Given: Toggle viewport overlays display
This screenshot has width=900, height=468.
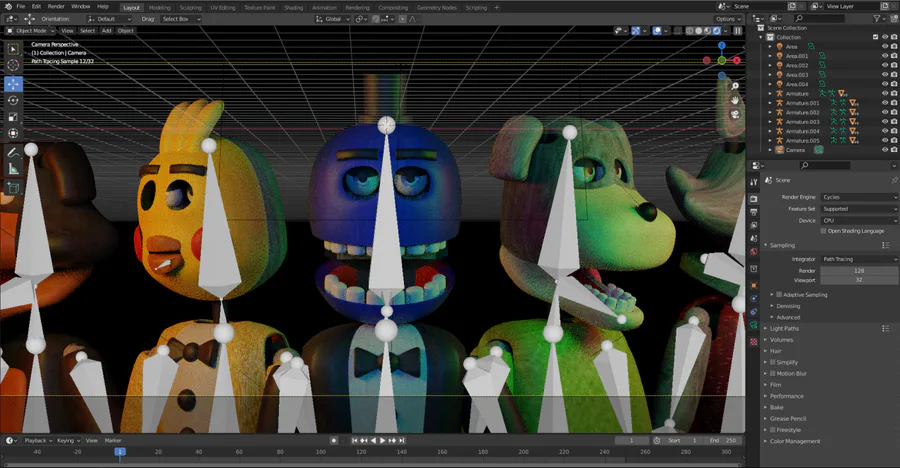Looking at the screenshot, I should pos(657,30).
